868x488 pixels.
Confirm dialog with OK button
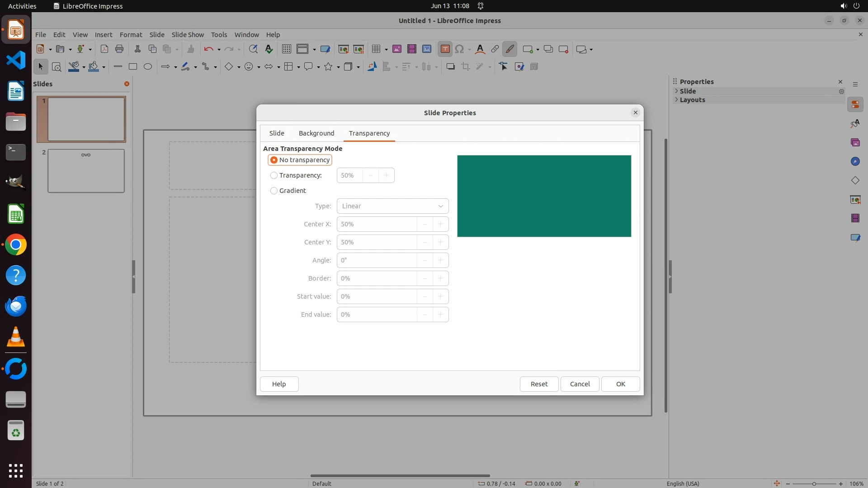click(x=620, y=384)
